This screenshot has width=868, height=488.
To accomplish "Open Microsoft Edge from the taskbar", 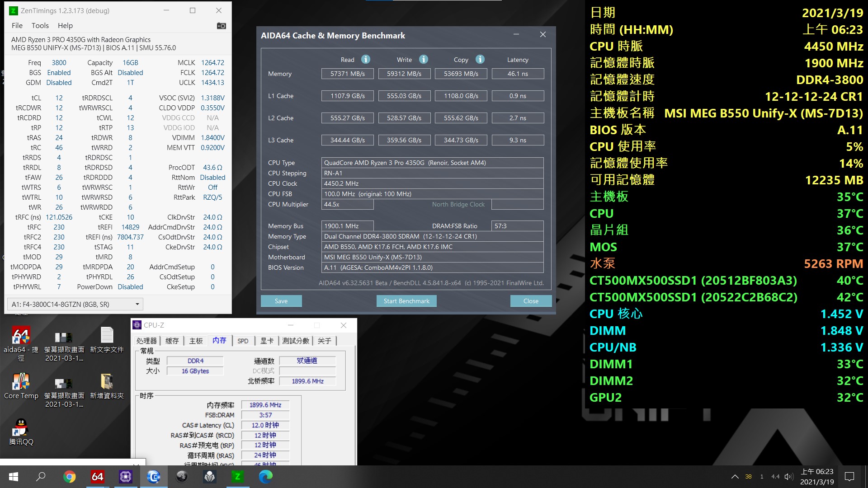I will [x=266, y=476].
